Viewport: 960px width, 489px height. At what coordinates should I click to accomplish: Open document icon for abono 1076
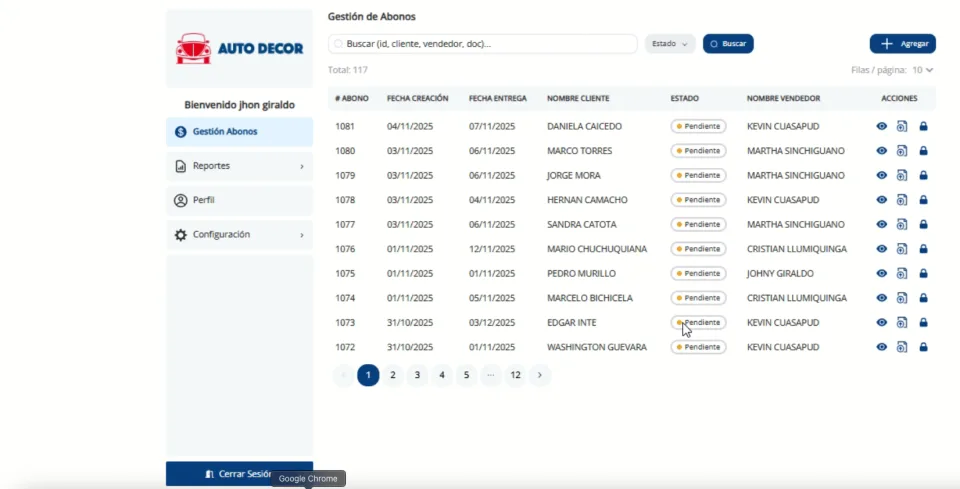[x=902, y=248]
